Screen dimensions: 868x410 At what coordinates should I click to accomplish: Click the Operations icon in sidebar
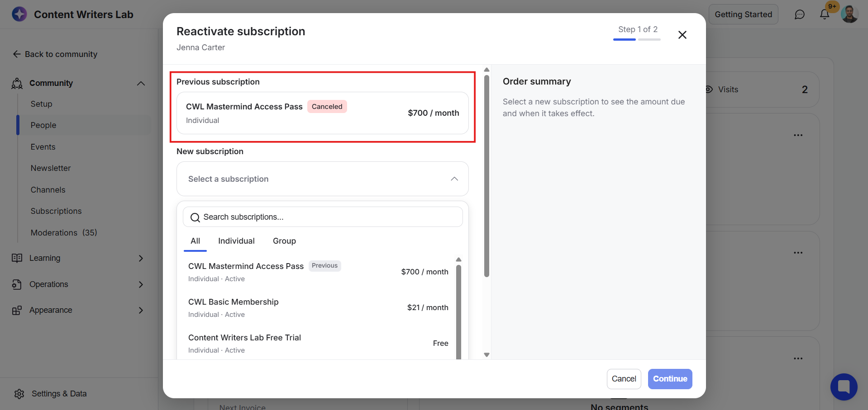[x=17, y=284]
